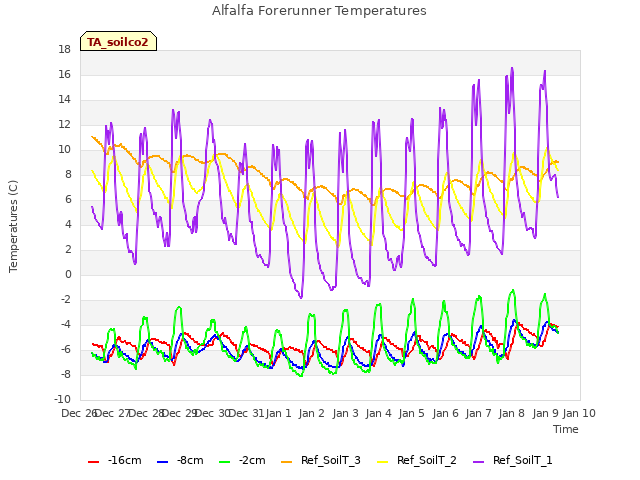
Task: Click the Jan 1 x-axis tick label
Action: (279, 413)
